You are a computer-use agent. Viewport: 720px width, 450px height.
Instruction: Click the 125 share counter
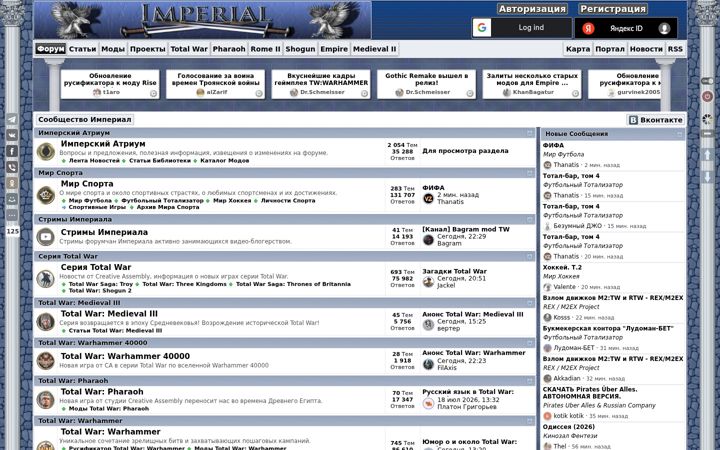pos(12,231)
